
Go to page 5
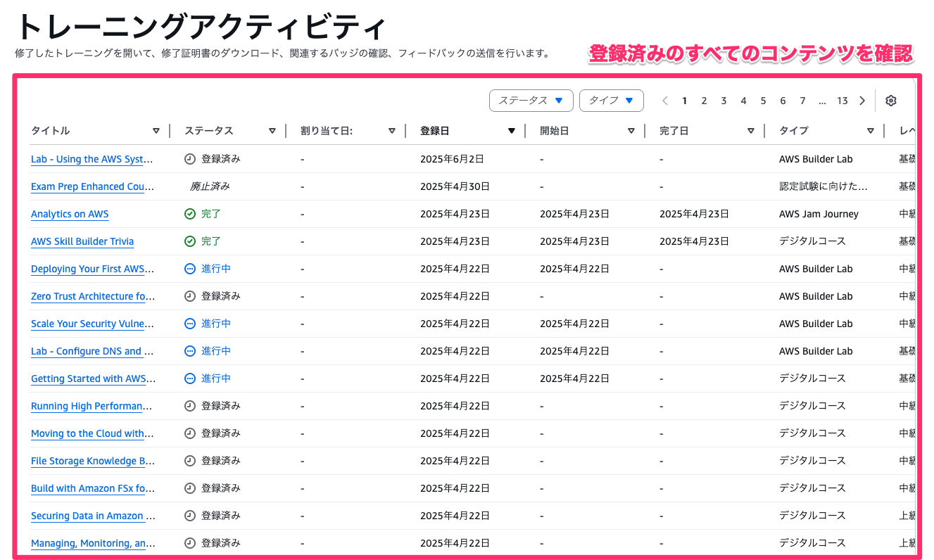click(x=763, y=101)
